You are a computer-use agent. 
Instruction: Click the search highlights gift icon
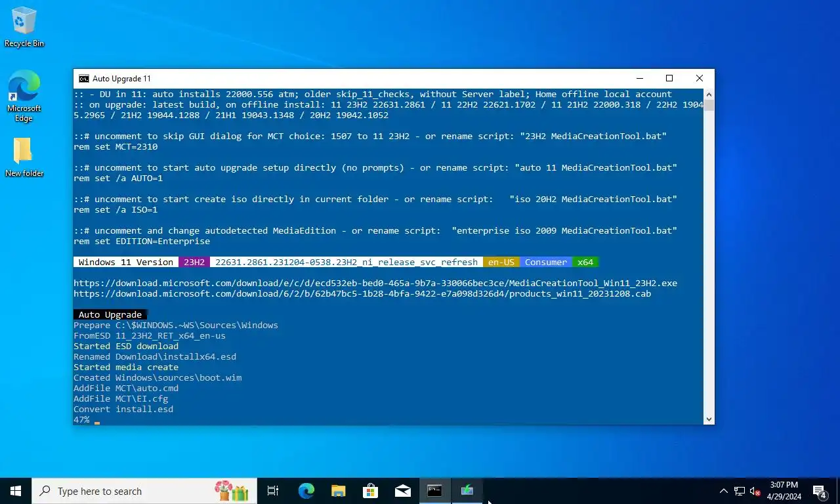(231, 491)
